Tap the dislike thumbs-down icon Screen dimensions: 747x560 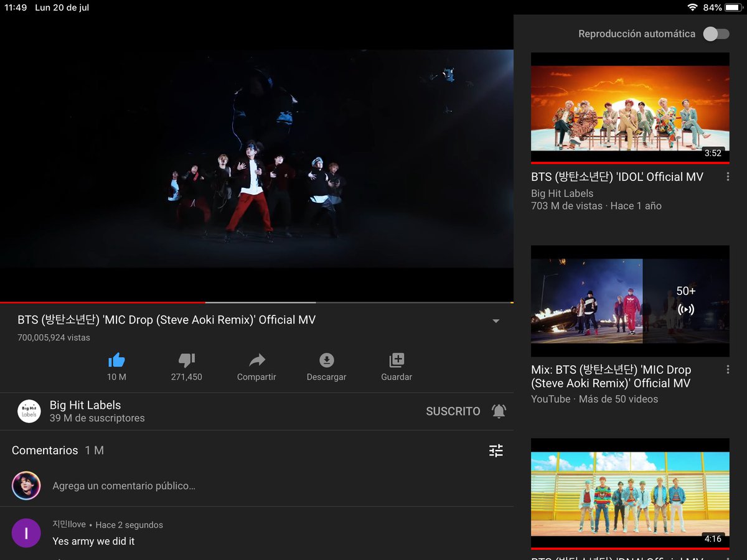click(x=187, y=360)
